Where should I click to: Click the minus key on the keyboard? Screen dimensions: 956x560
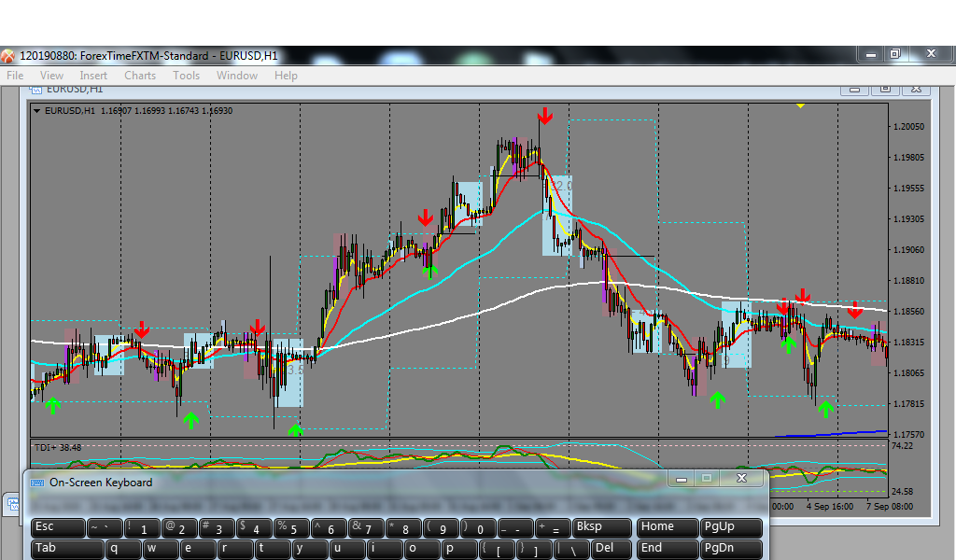515,527
